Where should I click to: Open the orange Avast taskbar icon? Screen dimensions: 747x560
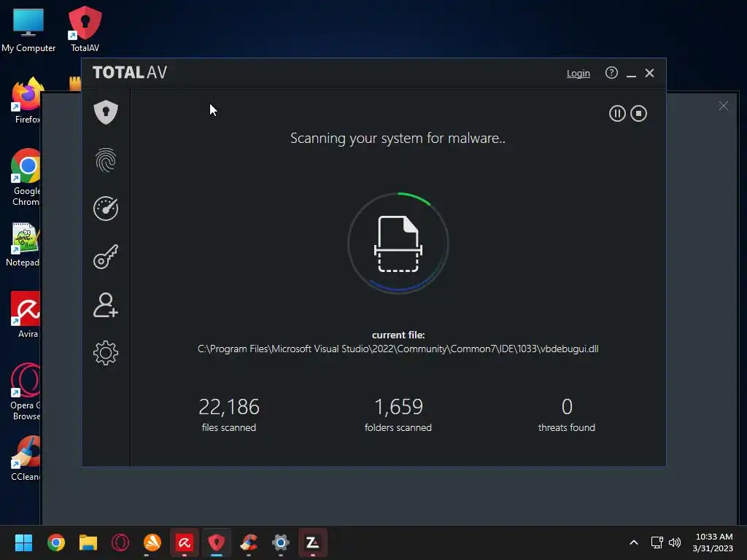pos(152,542)
